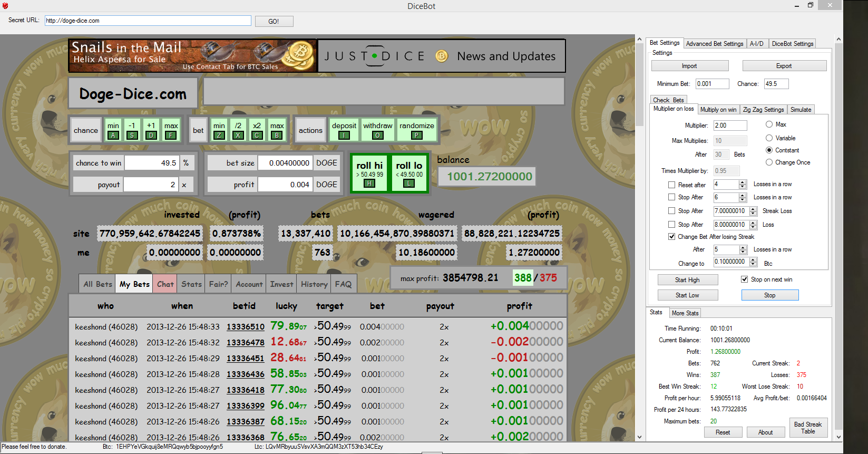The image size is (868, 454).
Task: Open the Chat tab on the site
Action: click(165, 284)
